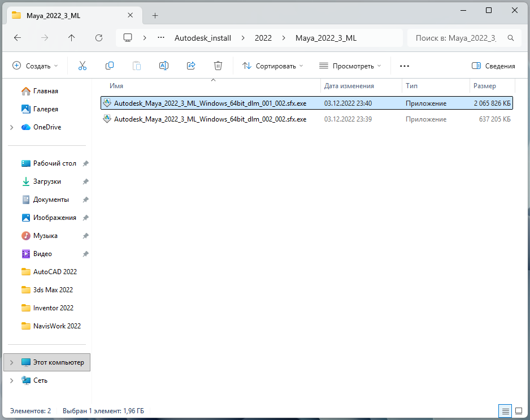
Task: Open Загрузки quick access folder
Action: (x=47, y=181)
